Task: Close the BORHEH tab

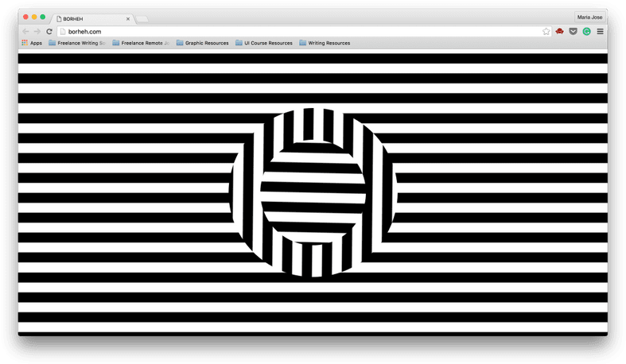Action: [x=128, y=18]
